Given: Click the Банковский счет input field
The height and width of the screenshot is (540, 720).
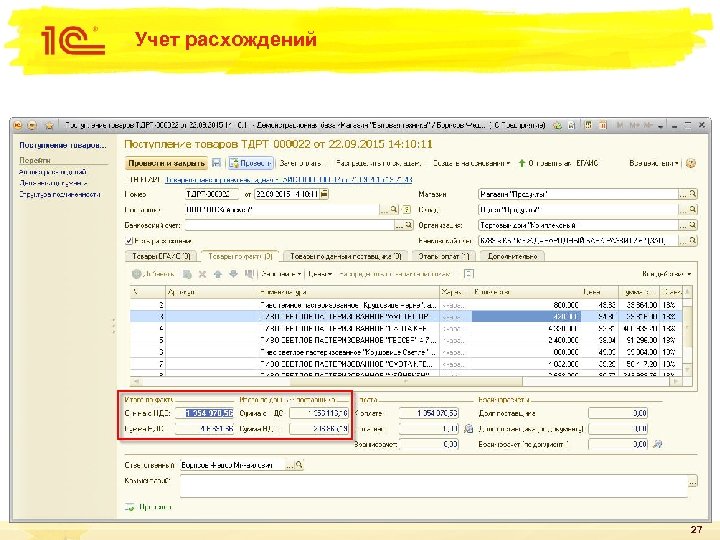Looking at the screenshot, I should (290, 225).
